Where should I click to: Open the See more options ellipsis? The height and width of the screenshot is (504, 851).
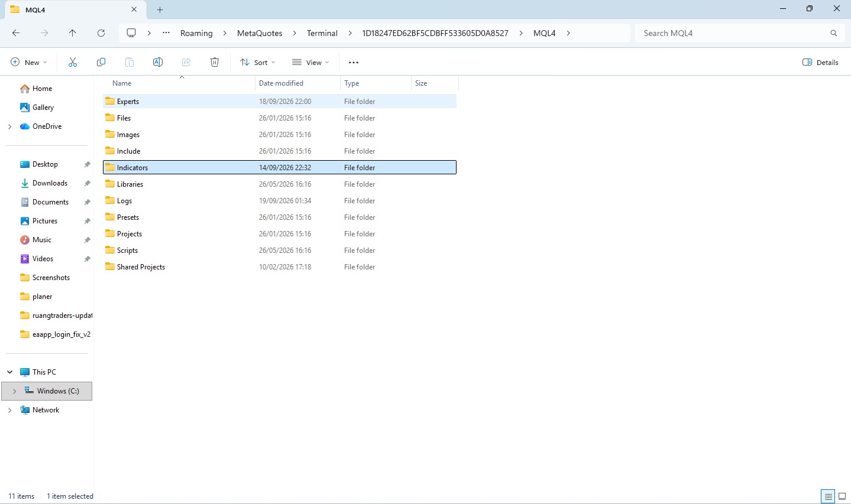pyautogui.click(x=354, y=62)
